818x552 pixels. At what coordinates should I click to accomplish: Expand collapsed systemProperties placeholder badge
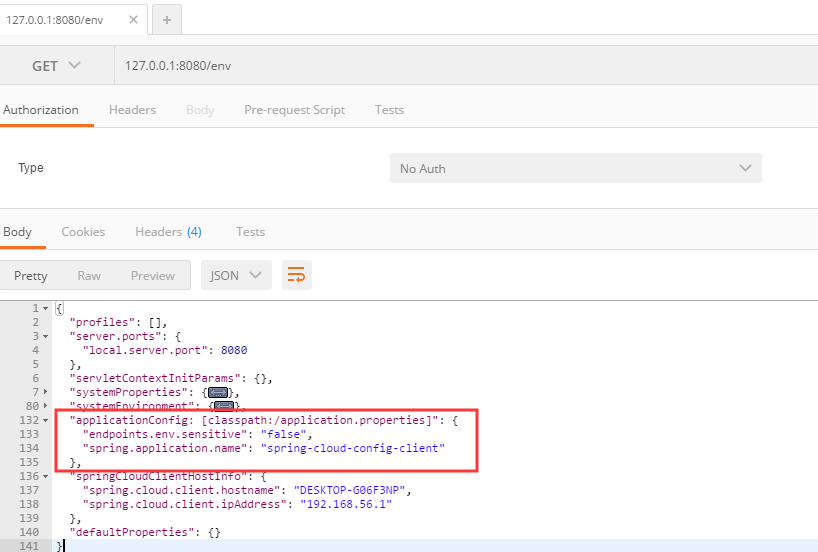(x=218, y=392)
